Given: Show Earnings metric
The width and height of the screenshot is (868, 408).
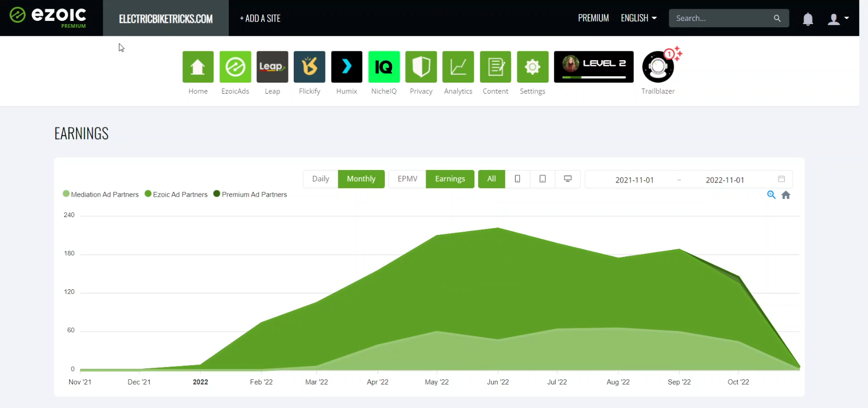Looking at the screenshot, I should (450, 179).
